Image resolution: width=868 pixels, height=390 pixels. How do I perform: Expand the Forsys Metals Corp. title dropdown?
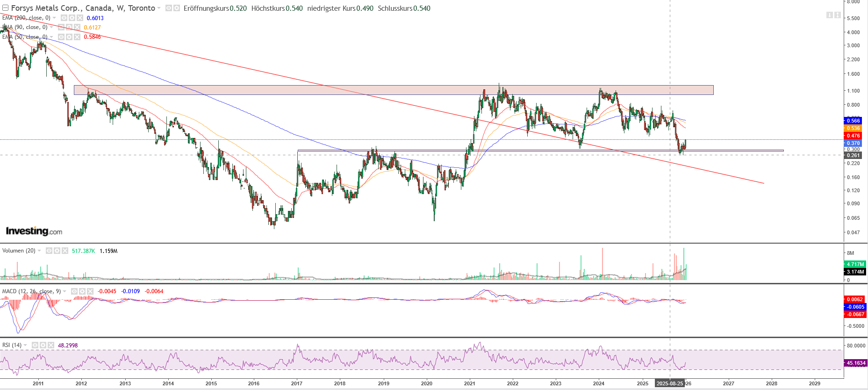click(x=159, y=8)
